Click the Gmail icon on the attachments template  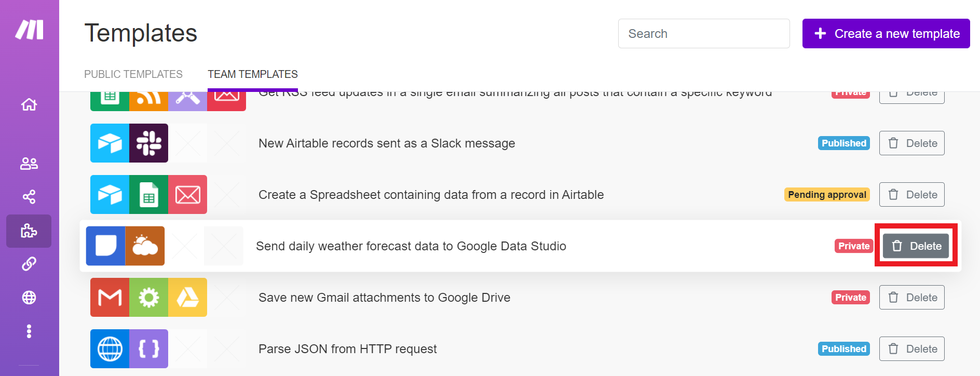110,298
